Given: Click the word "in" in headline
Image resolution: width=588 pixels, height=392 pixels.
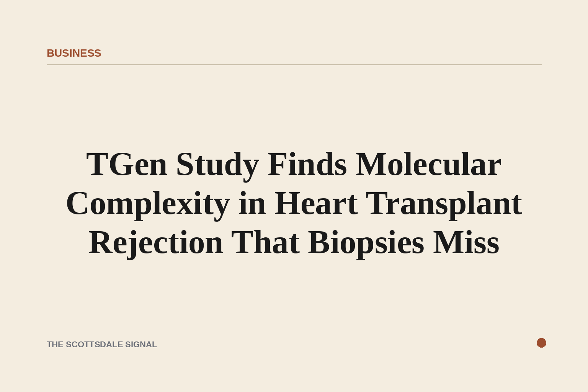Looking at the screenshot, I should pos(252,204).
